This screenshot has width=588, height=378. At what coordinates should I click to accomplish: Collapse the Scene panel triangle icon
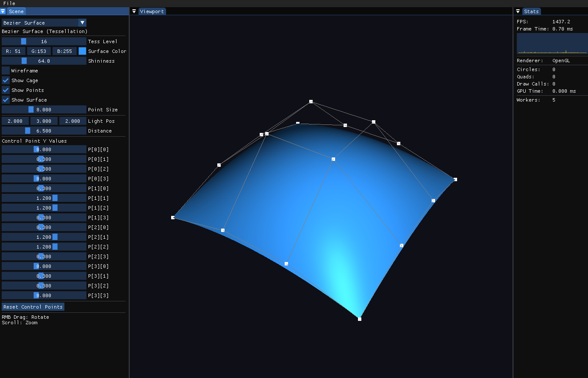click(3, 11)
